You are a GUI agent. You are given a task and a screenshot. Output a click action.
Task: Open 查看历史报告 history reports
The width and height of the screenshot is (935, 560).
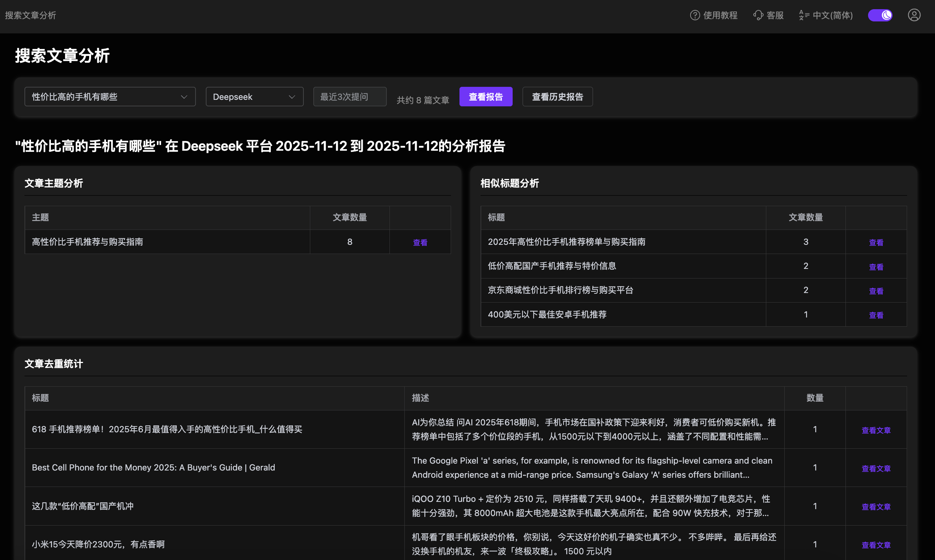(557, 97)
